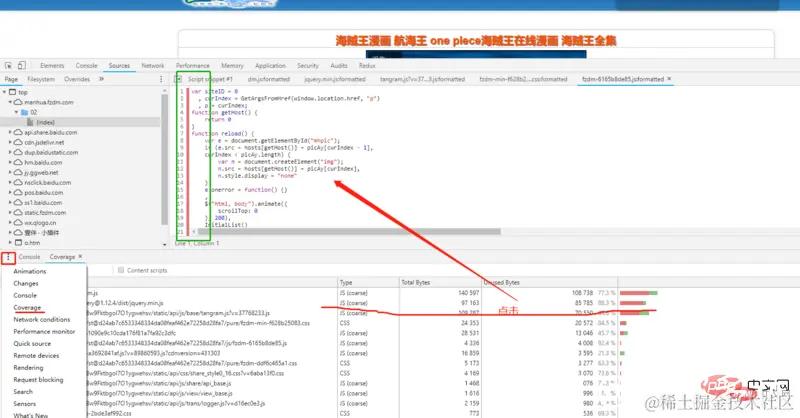Choose Rendering from drawer menu
Viewport: 800px width, 418px height.
[x=28, y=367]
